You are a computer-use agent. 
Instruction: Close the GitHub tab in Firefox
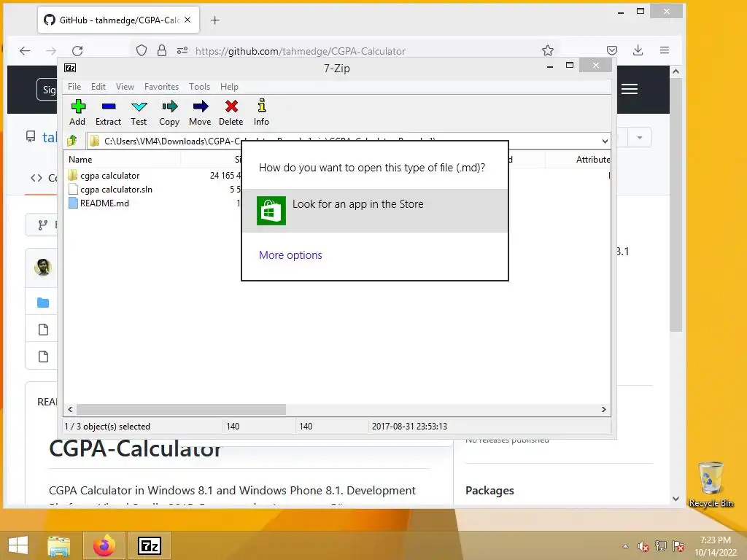pyautogui.click(x=187, y=20)
